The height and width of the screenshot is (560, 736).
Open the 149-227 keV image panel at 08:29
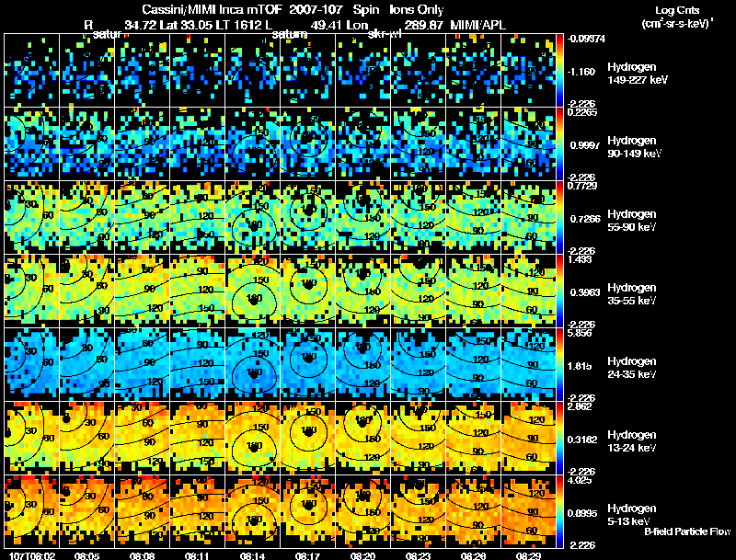click(528, 70)
